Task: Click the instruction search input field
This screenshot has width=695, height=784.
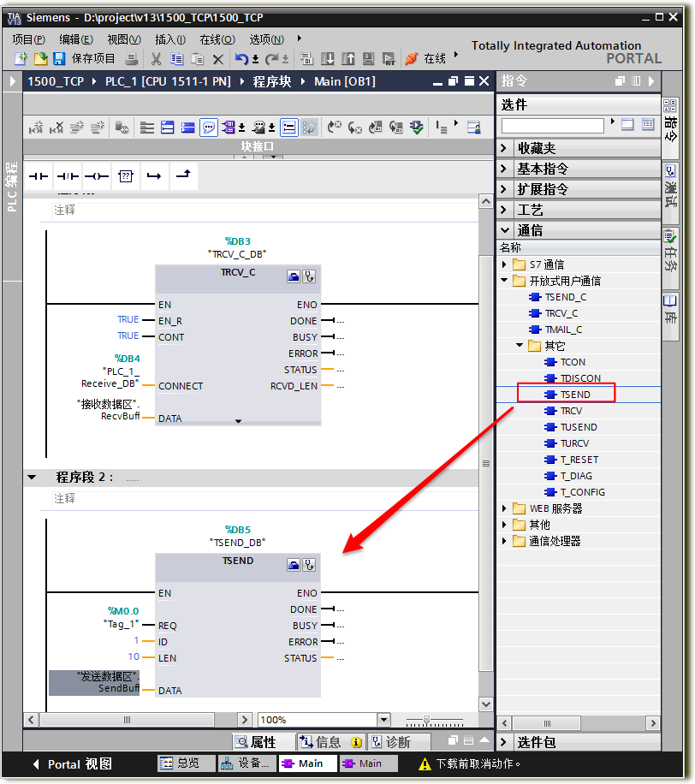Action: point(553,125)
